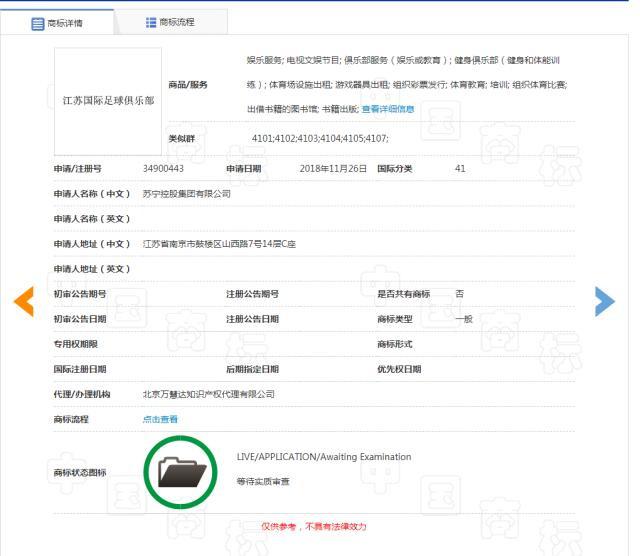Click the blue next-record arrow
Image resolution: width=640 pixels, height=556 pixels.
[x=604, y=301]
